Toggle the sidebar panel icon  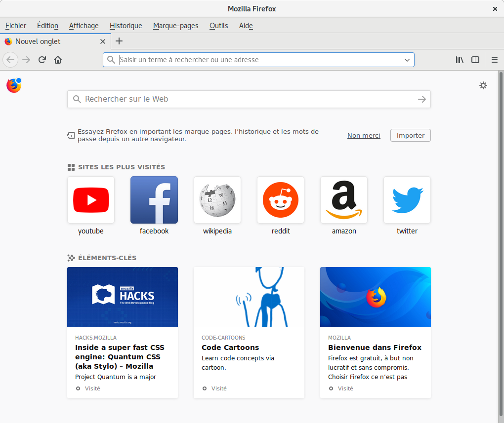475,60
